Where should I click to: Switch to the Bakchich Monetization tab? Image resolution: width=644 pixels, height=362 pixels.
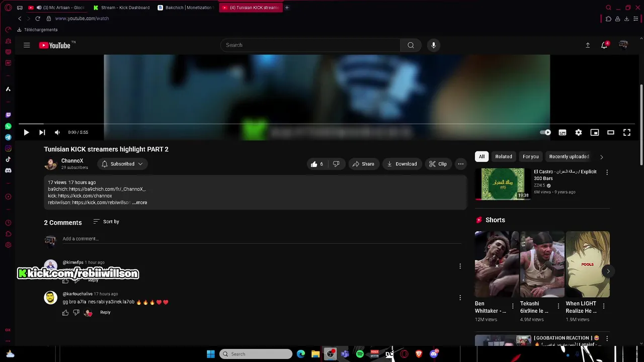[x=186, y=8]
